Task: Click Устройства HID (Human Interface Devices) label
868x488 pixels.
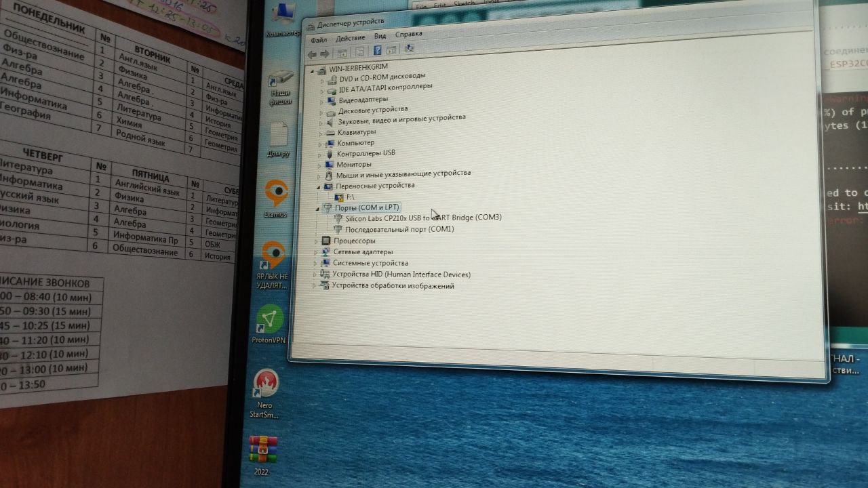Action: (x=401, y=274)
